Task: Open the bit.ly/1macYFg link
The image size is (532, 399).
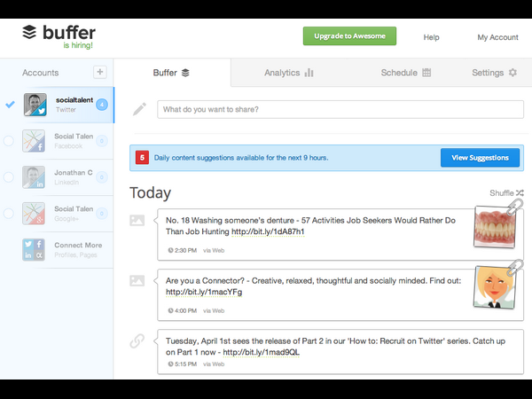Action: point(204,292)
